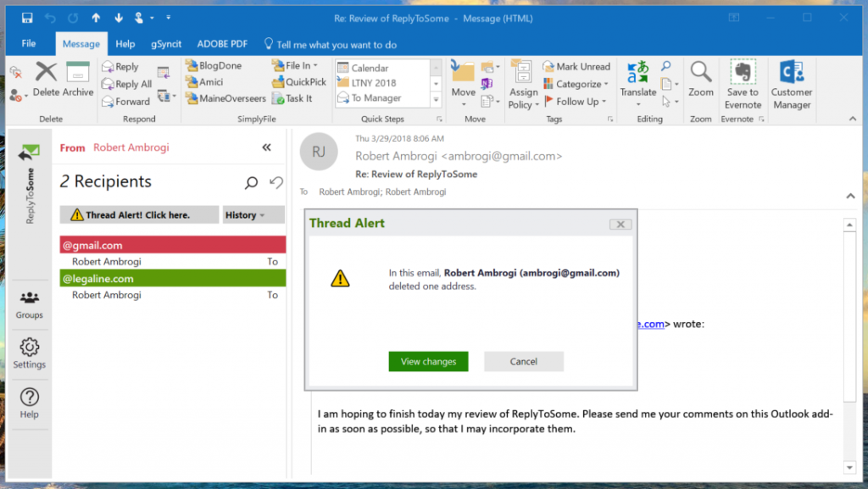Forward this email

coord(125,102)
